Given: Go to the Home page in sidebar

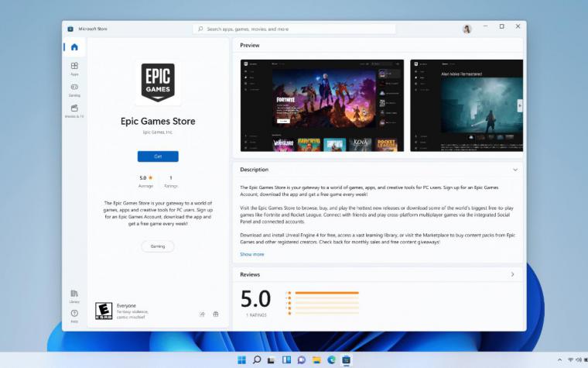Looking at the screenshot, I should 74,47.
